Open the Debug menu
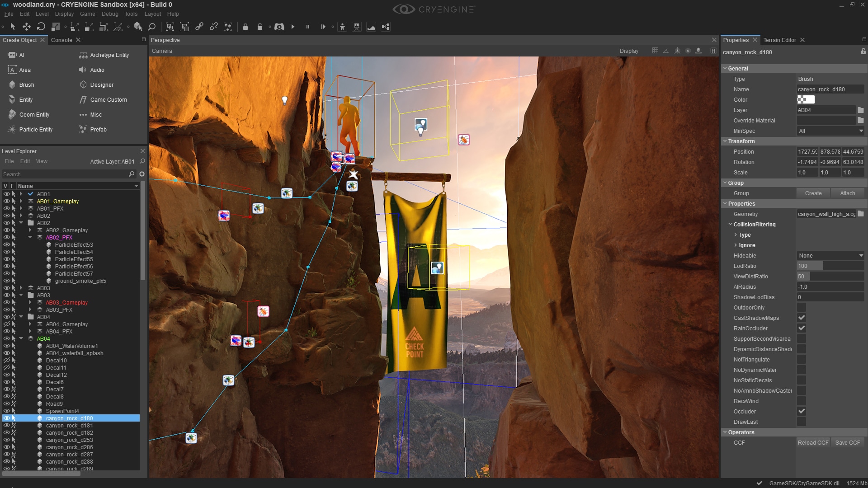Viewport: 868px width, 488px height. tap(110, 14)
